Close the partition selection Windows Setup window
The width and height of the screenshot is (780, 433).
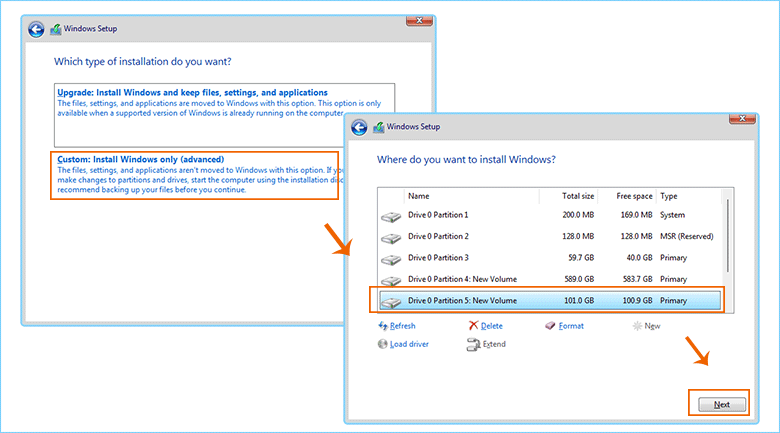point(742,118)
